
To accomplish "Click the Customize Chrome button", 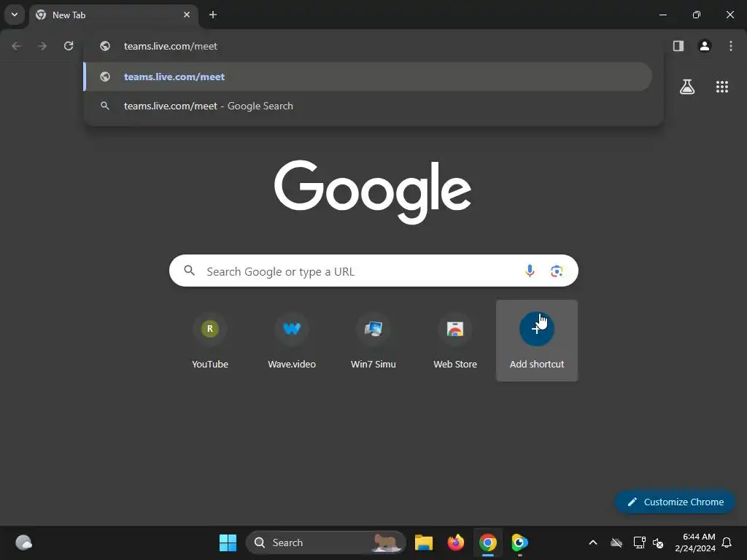I will coord(675,502).
